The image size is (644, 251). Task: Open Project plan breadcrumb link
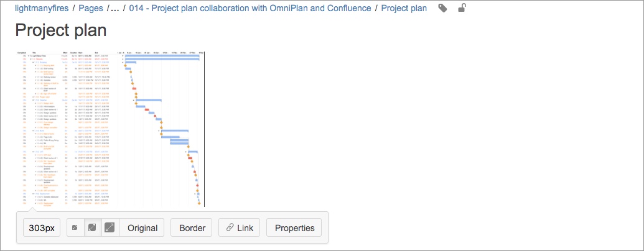pyautogui.click(x=404, y=8)
